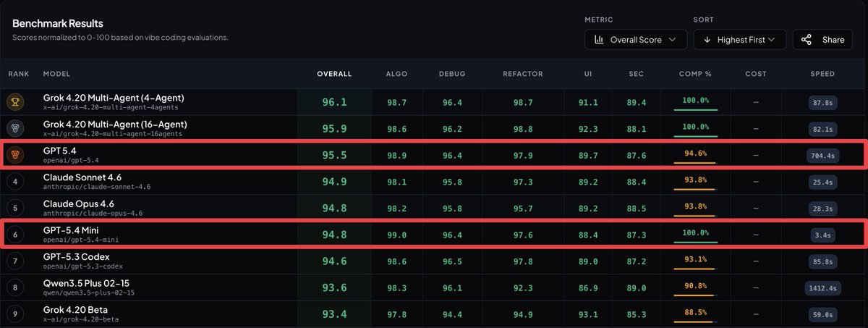
Task: Open the GPT-5.4 Mini model entry
Action: point(70,230)
